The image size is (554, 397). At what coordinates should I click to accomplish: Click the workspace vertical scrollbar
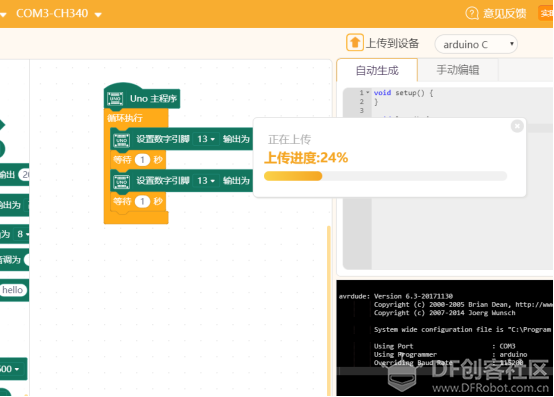click(x=329, y=311)
